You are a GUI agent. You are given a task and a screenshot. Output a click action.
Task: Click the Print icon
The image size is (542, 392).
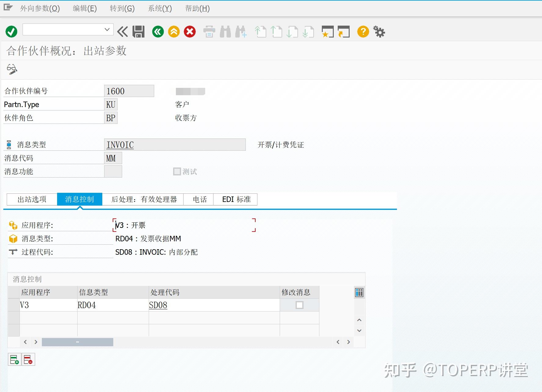[x=209, y=31]
